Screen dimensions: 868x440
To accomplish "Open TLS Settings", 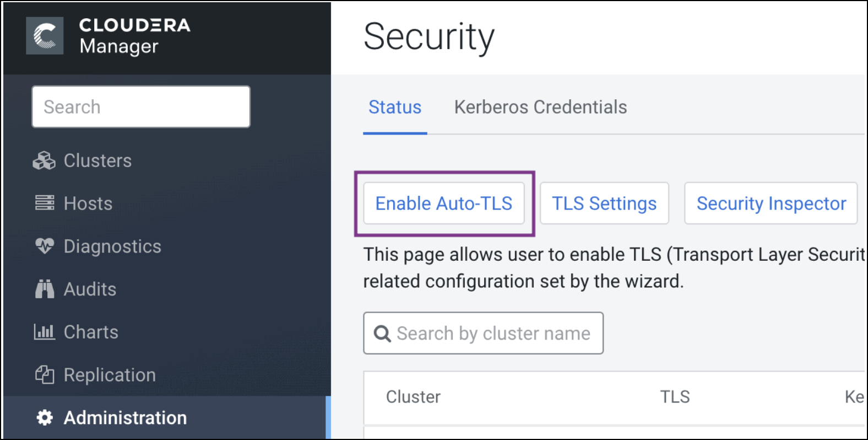I will point(604,203).
